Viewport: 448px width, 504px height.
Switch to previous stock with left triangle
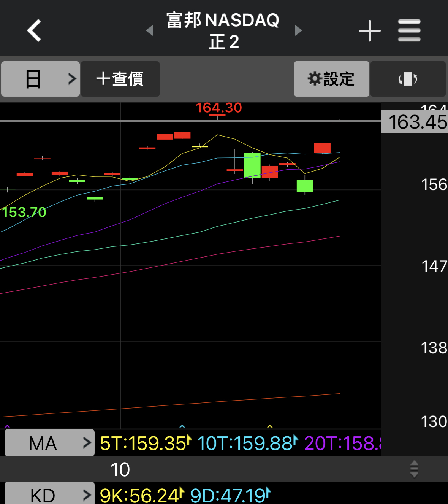[149, 30]
